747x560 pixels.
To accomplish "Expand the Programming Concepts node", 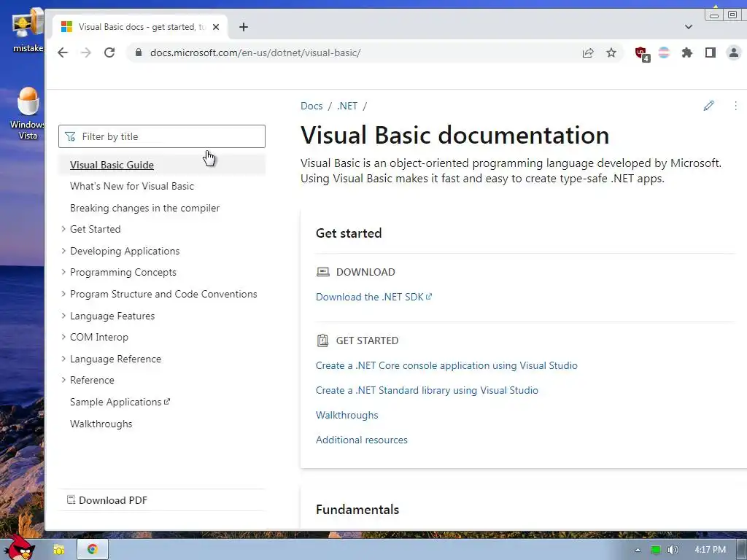I will (63, 273).
